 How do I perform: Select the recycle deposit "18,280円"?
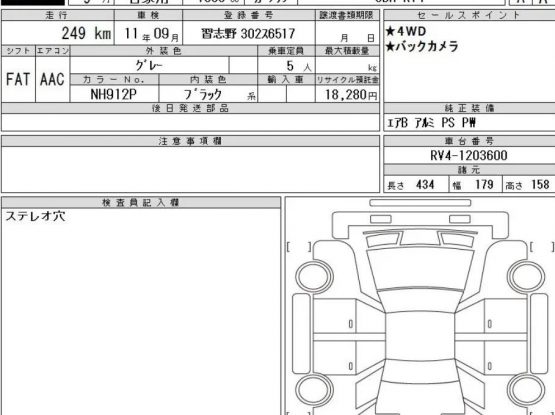351,95
